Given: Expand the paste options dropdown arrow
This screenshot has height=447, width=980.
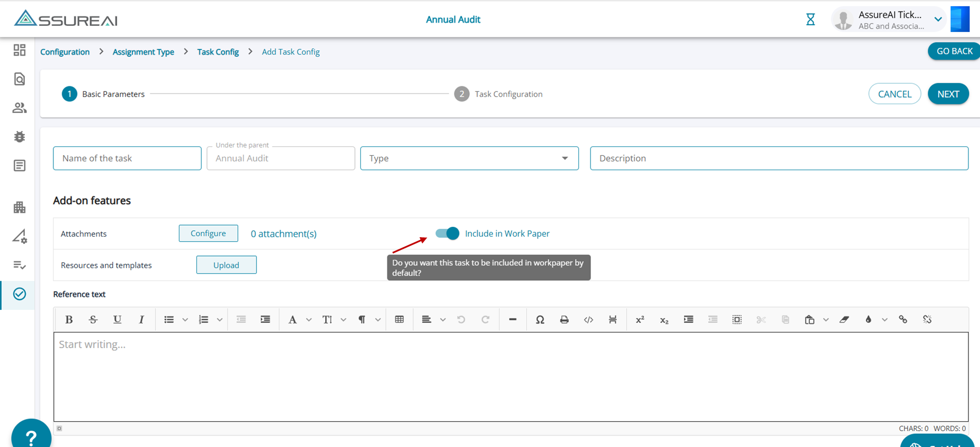Looking at the screenshot, I should (x=826, y=320).
